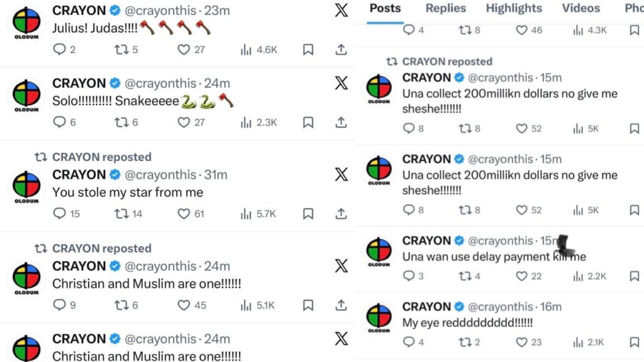Viewport: 644px width, 362px height.
Task: View analytics for "You stole my star" tweet
Action: (247, 214)
